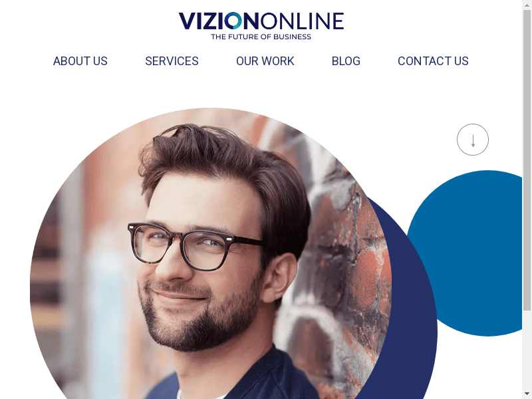532x399 pixels.
Task: Click the scrollbar down arrow
Action: coord(527,394)
